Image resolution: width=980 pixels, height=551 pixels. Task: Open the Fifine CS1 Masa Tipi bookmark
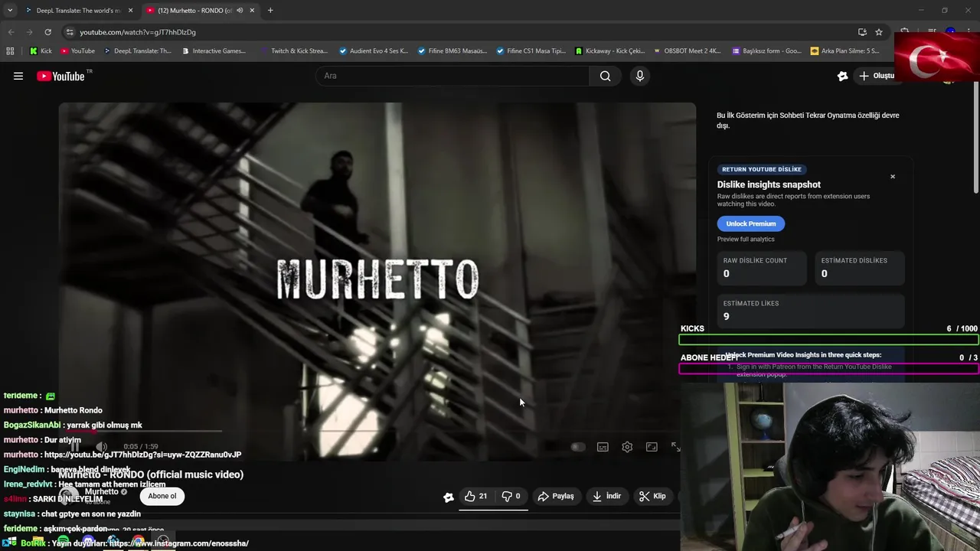click(531, 51)
